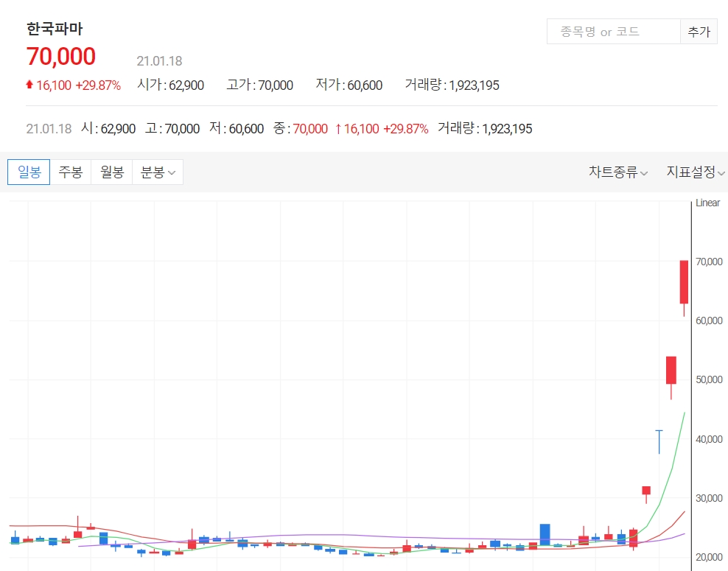Click the 종목명 or 코드 search field
This screenshot has height=571, width=728.
(x=613, y=32)
